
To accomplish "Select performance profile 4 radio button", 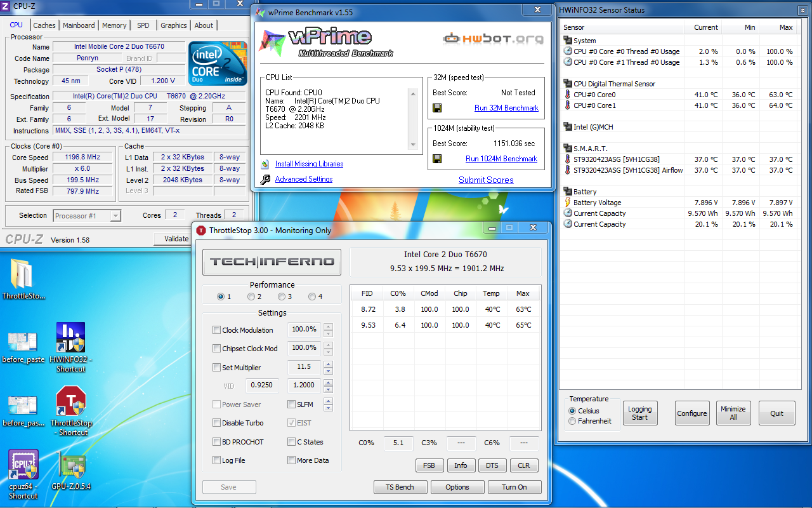I will click(311, 297).
